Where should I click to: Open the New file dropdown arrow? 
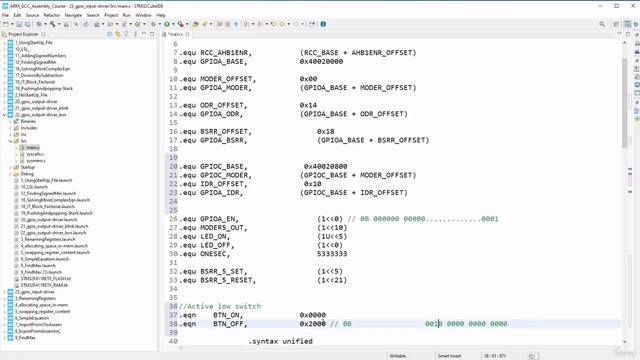click(12, 24)
